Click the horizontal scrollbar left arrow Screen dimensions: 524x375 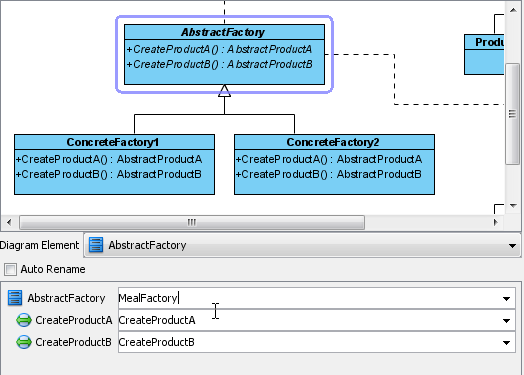click(x=9, y=222)
